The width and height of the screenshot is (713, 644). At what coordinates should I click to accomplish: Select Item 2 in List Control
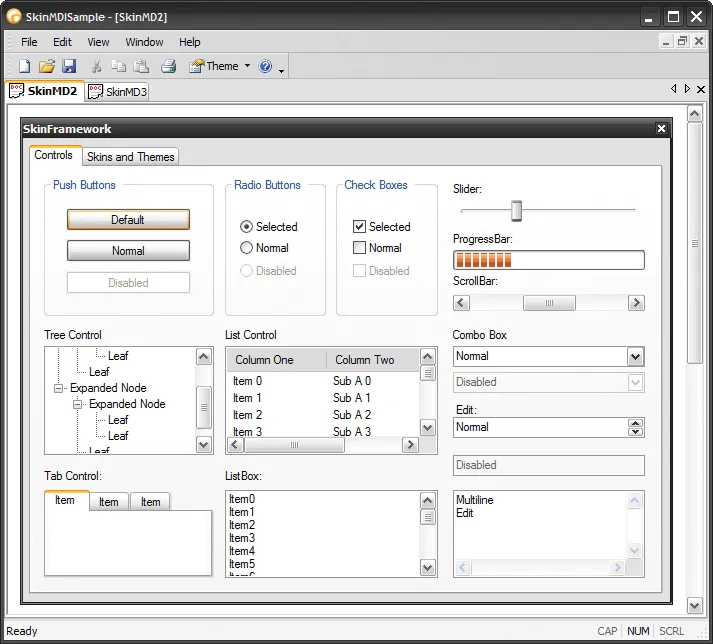[247, 415]
